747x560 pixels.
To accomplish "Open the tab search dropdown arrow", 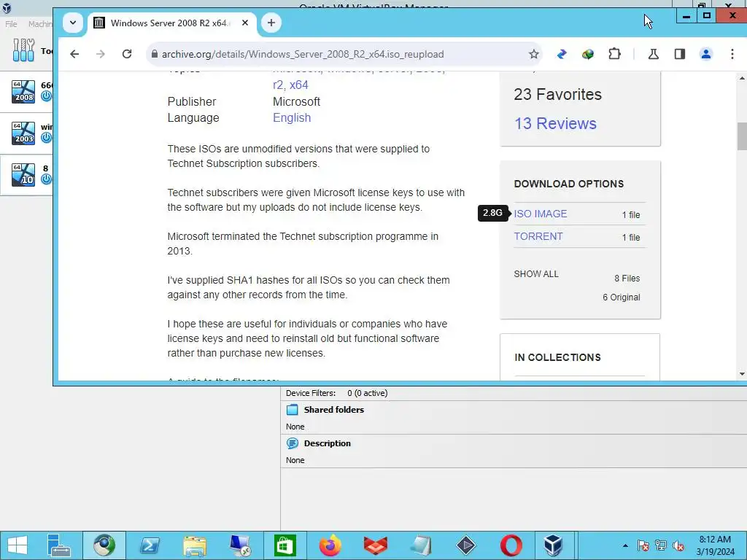I will click(73, 23).
